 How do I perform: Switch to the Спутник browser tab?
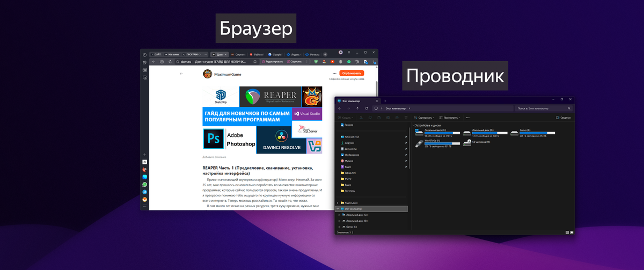[238, 54]
